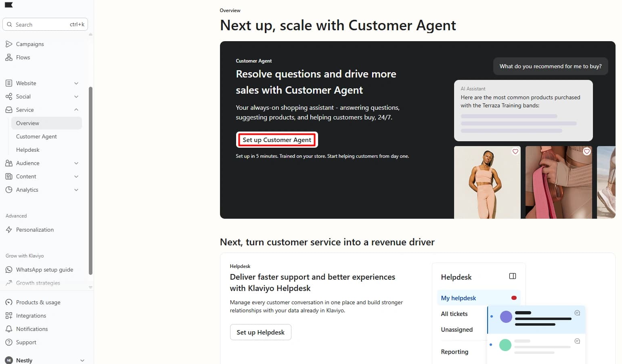Select My helpdesk in preview panel

point(479,298)
